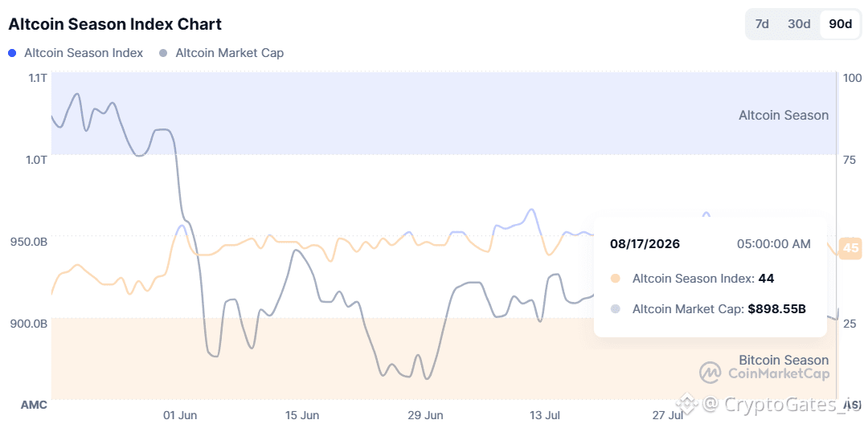
Task: Select the 90d time range
Action: (841, 24)
